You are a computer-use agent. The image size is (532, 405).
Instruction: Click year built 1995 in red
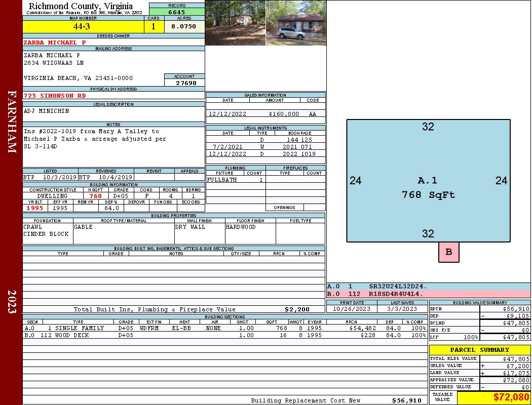point(35,208)
